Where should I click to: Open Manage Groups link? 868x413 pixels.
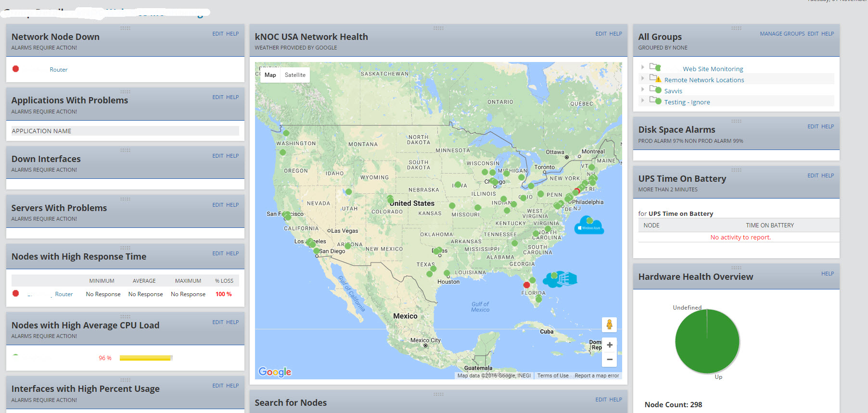coord(782,34)
